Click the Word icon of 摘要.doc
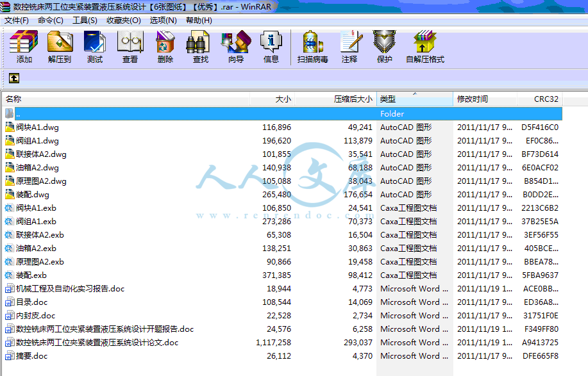588x376 pixels. pos(10,356)
